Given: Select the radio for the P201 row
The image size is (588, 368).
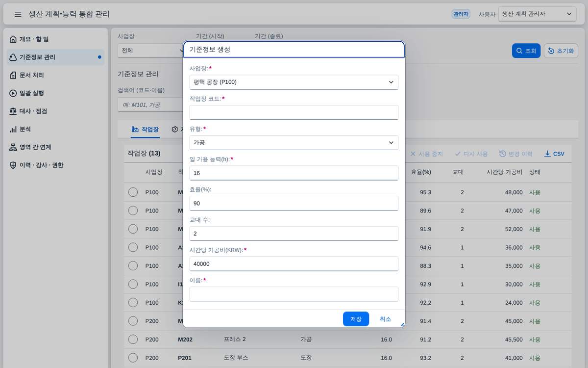Looking at the screenshot, I should 133,358.
